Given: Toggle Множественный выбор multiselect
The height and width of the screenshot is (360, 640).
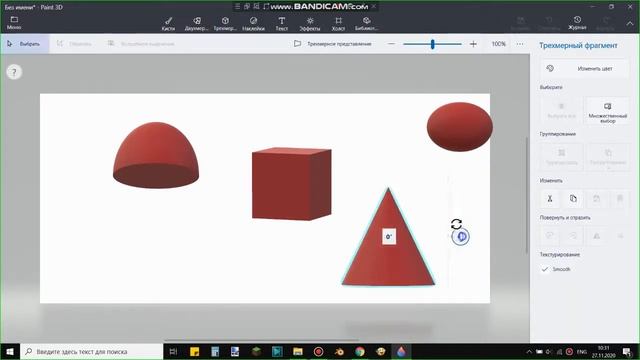Looking at the screenshot, I should [x=607, y=112].
